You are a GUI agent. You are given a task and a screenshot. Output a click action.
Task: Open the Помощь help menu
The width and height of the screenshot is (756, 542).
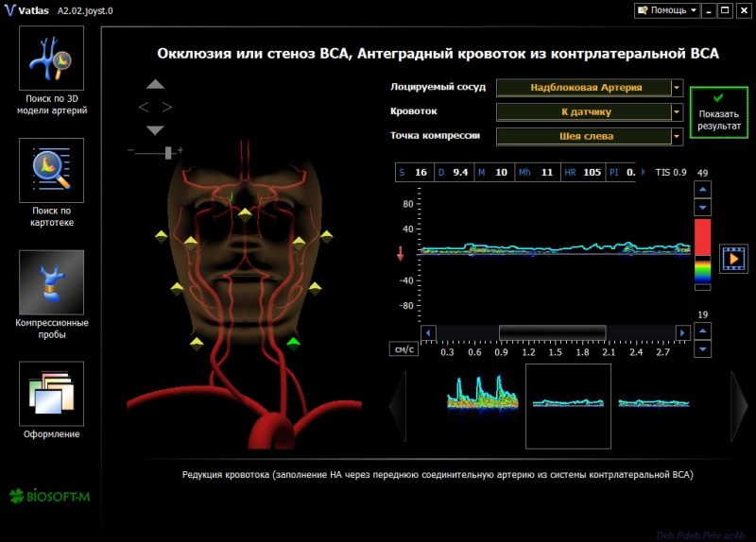[x=668, y=10]
